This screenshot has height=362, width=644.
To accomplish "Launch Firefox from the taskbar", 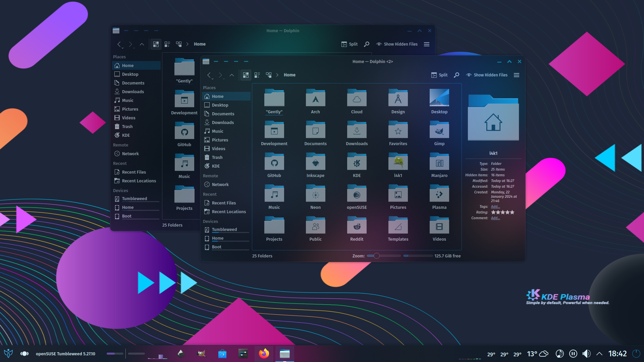I will 264,353.
